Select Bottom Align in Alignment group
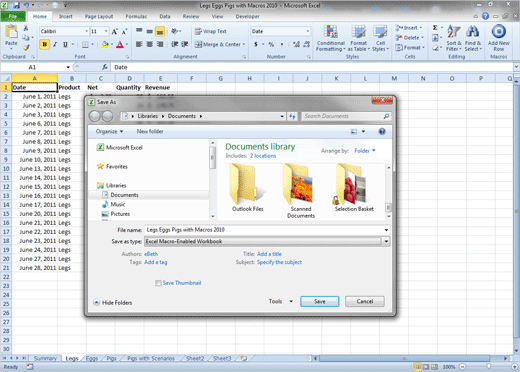 (x=160, y=32)
